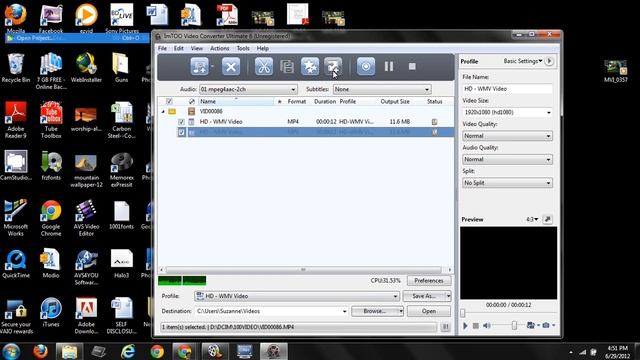Play the preview video
The height and width of the screenshot is (360, 640).
tap(465, 326)
